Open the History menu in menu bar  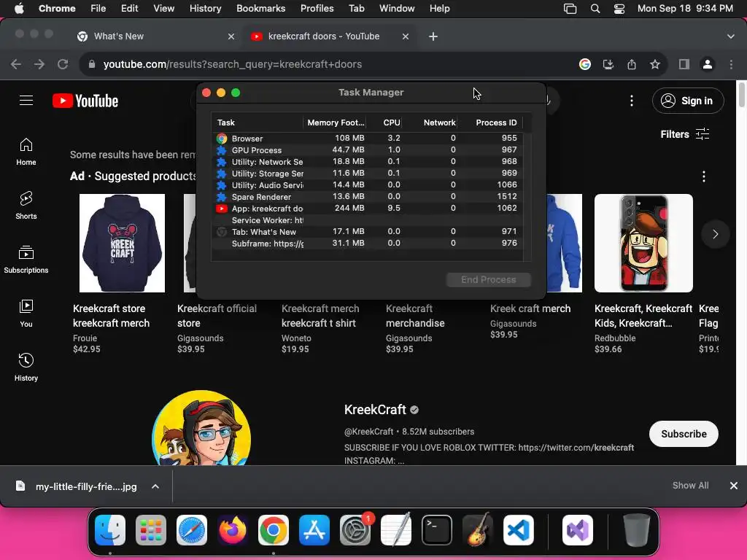tap(205, 9)
